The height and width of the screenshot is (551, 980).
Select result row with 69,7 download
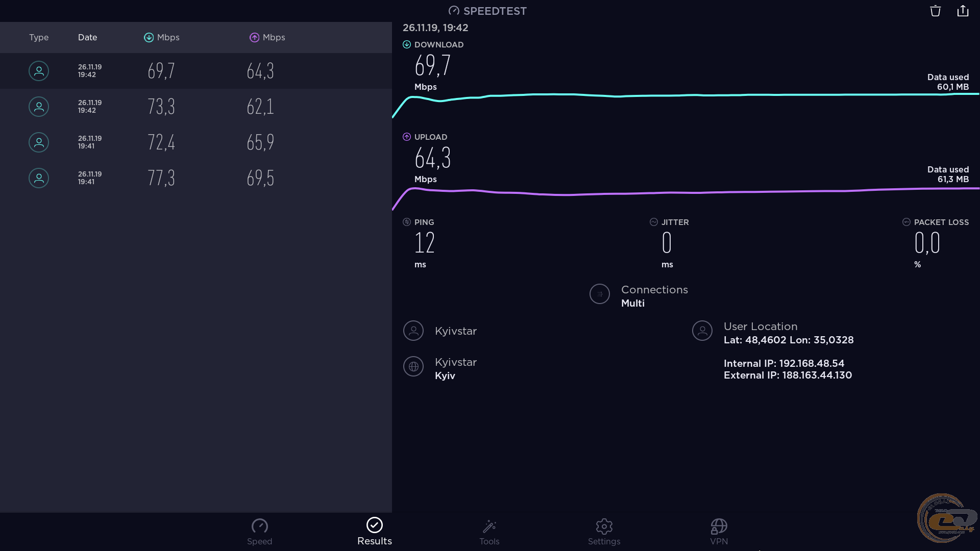195,71
